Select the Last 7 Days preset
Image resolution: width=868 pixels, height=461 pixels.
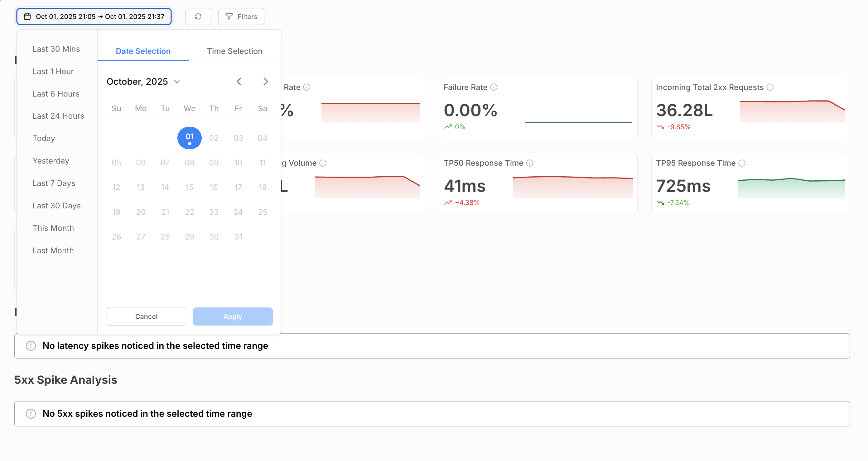tap(54, 183)
